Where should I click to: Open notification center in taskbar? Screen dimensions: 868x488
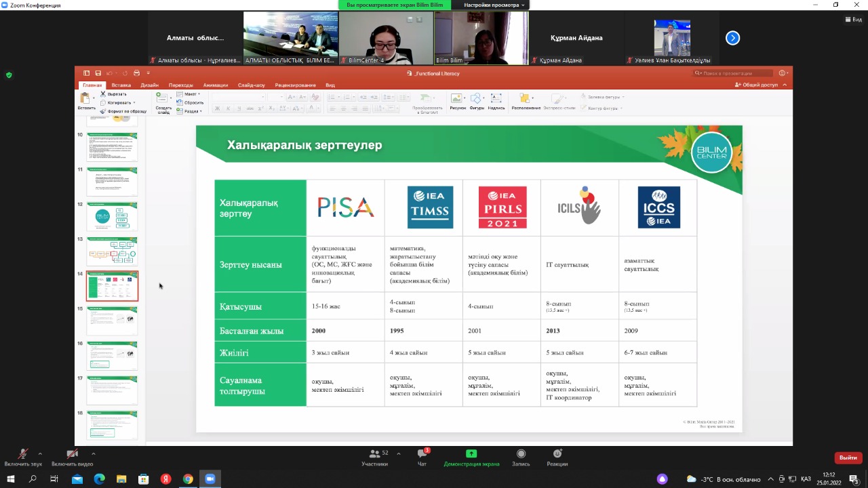pyautogui.click(x=854, y=479)
